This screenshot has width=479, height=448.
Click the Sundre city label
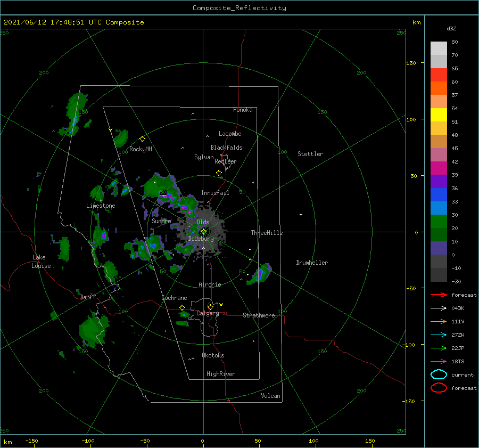161,221
